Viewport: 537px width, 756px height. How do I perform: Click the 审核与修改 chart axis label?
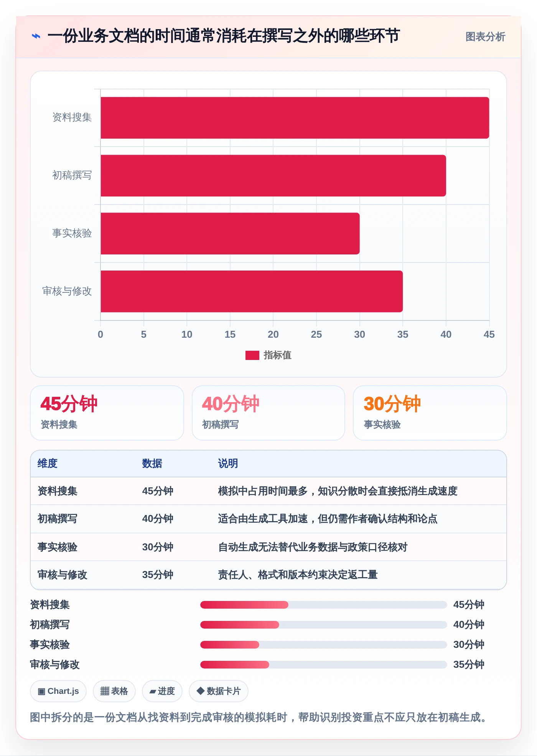[x=67, y=291]
